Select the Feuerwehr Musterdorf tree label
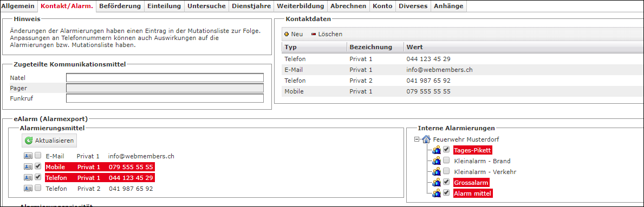The image size is (644, 207). (x=466, y=139)
